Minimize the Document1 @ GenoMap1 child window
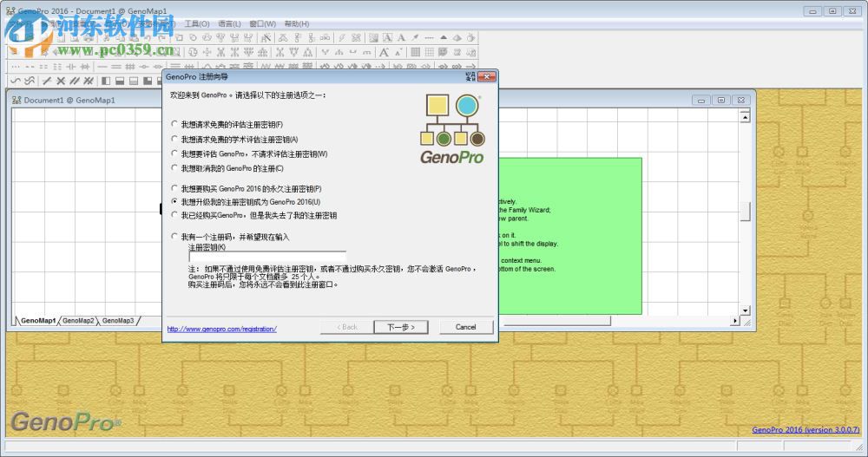This screenshot has width=868, height=457. tap(700, 100)
